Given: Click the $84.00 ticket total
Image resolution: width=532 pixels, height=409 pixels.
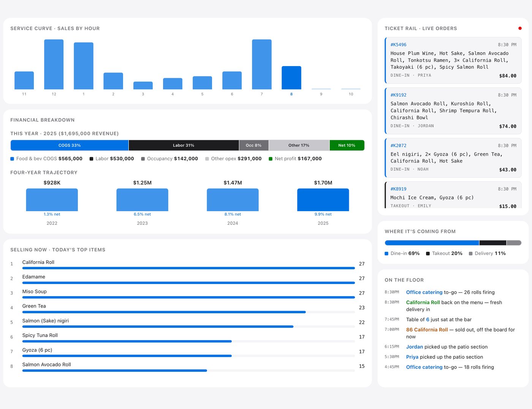Looking at the screenshot, I should (x=508, y=76).
